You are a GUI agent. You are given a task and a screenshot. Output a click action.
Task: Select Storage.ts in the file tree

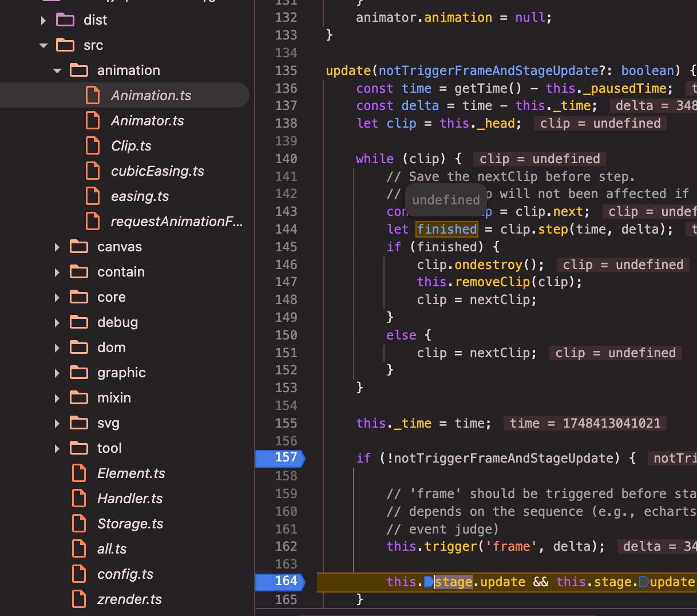point(130,523)
